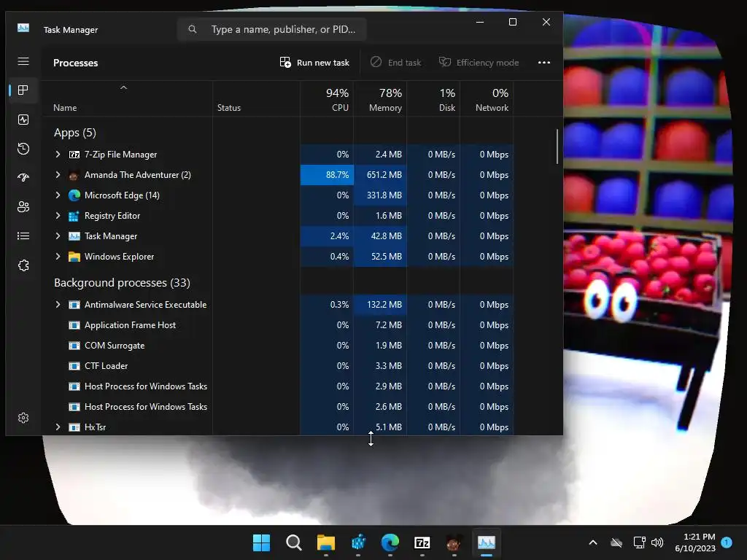Click the Amanda The Adventurer process icon
This screenshot has width=747, height=560.
pos(74,175)
